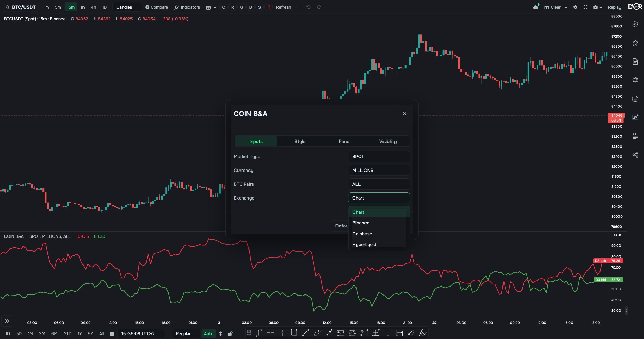Image resolution: width=644 pixels, height=339 pixels.
Task: Switch to the Style tab
Action: tap(300, 141)
